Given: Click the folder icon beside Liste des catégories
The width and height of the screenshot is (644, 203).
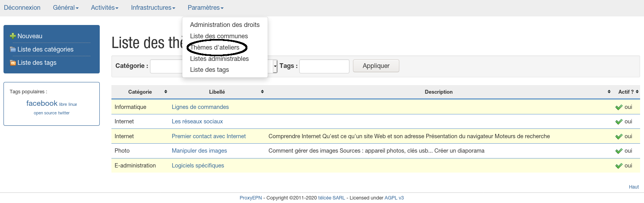Looking at the screenshot, I should pyautogui.click(x=13, y=50).
